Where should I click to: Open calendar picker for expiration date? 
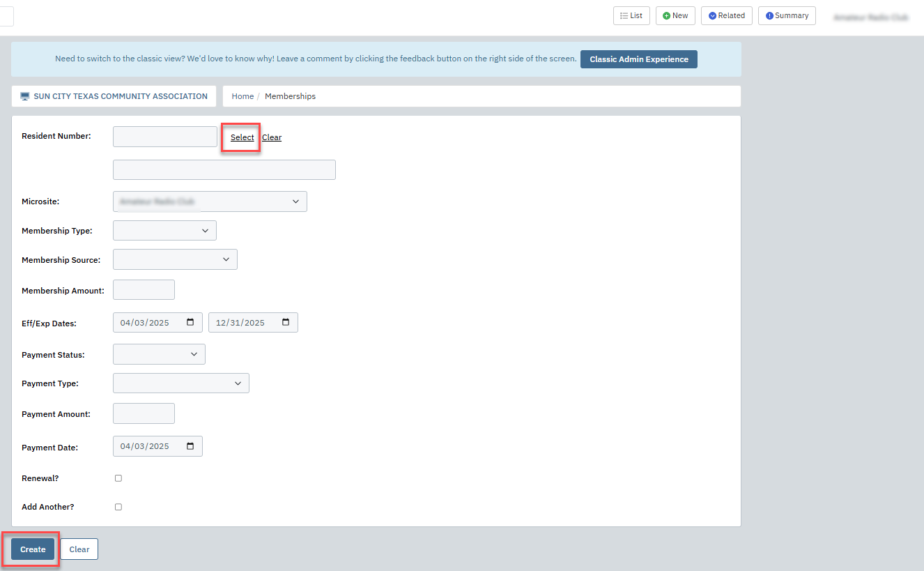click(x=286, y=323)
